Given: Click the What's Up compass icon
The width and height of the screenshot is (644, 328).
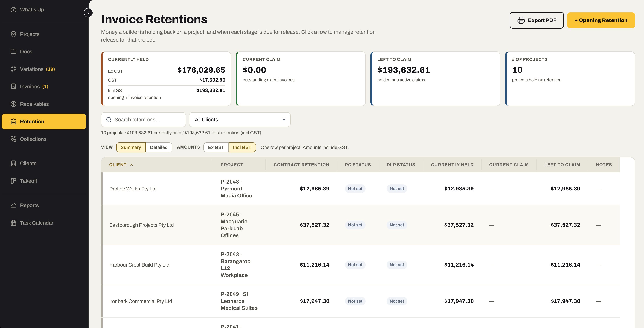Looking at the screenshot, I should coord(14,9).
